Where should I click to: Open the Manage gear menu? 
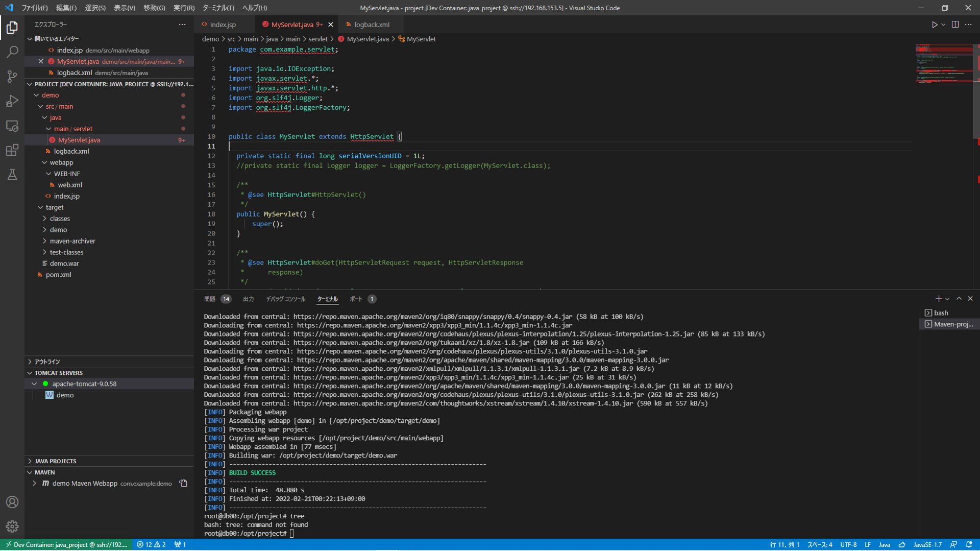pos(12,526)
